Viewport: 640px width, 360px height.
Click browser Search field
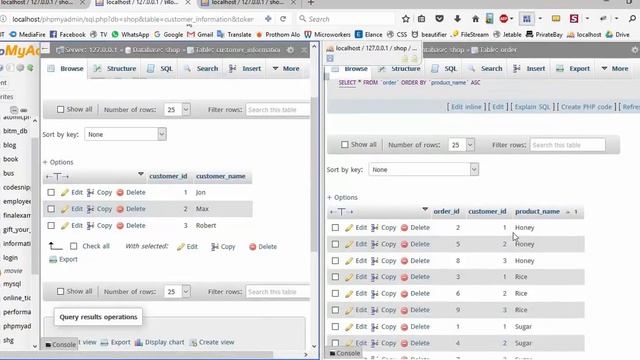click(x=346, y=19)
